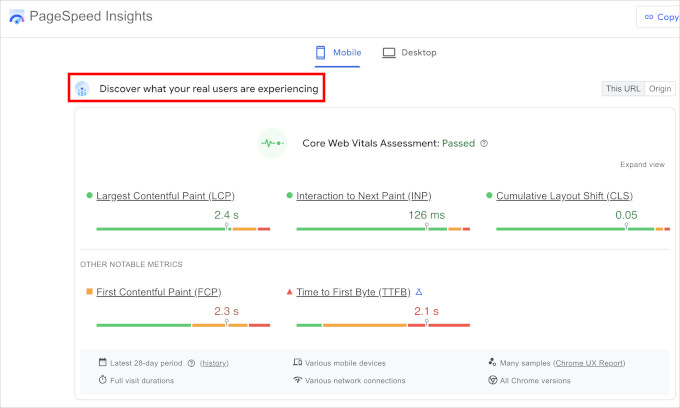Select the This URL toggle

coord(623,88)
